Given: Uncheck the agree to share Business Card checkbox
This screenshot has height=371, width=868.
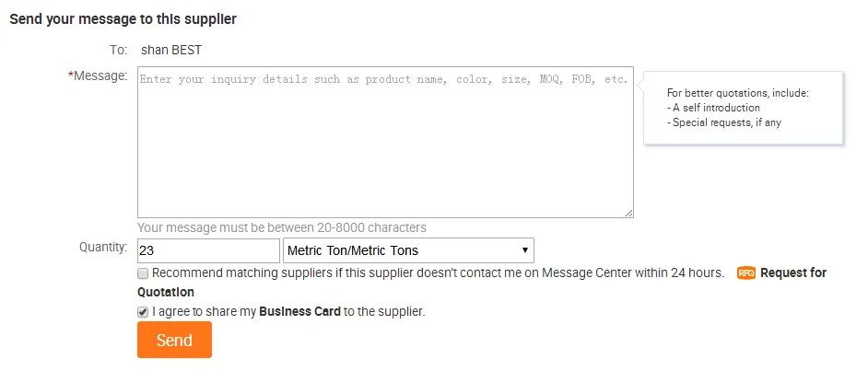Looking at the screenshot, I should pos(143,312).
